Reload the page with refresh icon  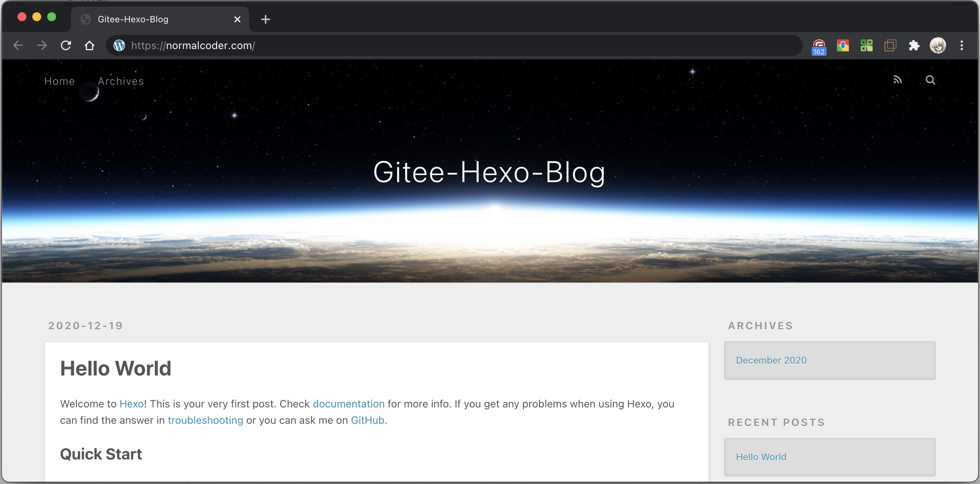pyautogui.click(x=66, y=45)
